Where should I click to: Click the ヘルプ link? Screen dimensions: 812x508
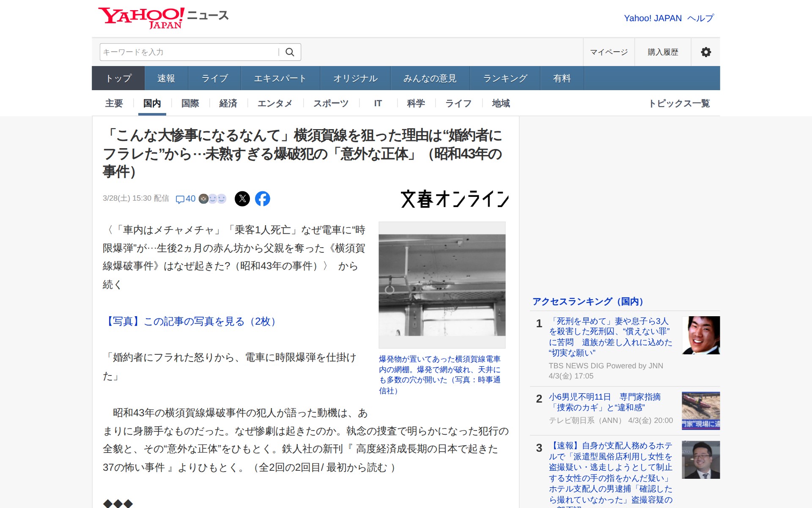(x=700, y=18)
